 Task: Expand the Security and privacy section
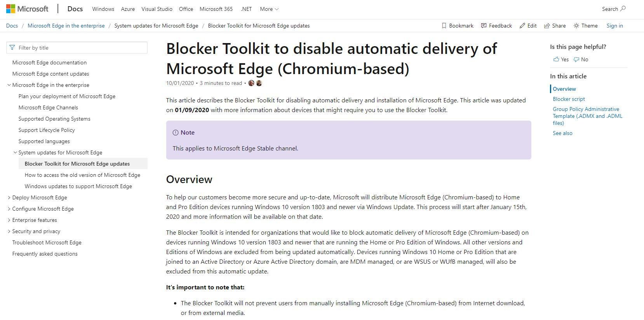point(9,231)
